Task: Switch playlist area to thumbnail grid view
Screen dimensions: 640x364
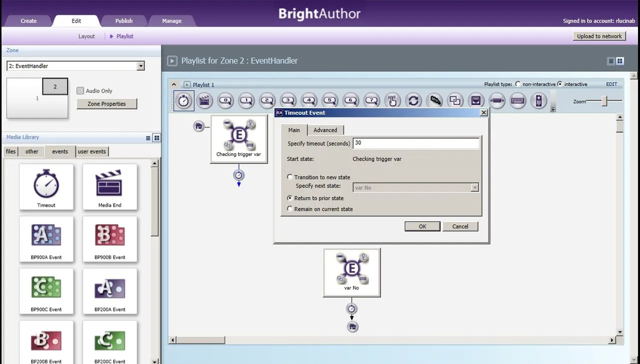Action: (620, 61)
